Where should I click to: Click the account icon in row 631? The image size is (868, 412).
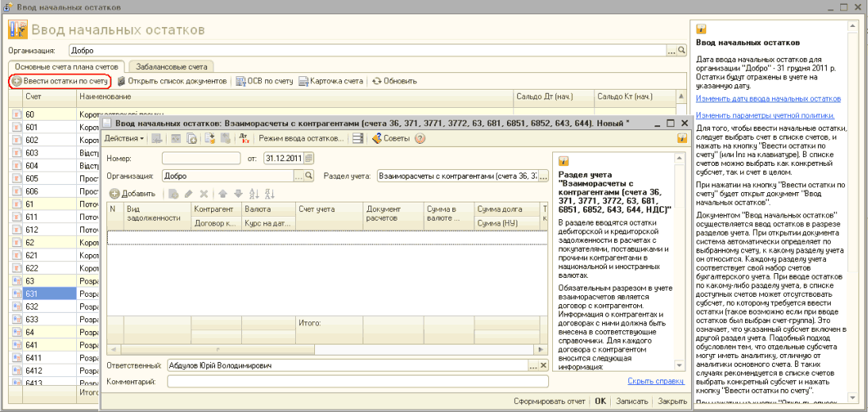[17, 293]
